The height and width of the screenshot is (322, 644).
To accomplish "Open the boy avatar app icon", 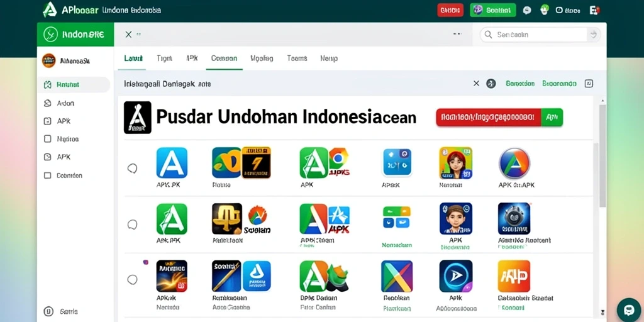I will [455, 218].
